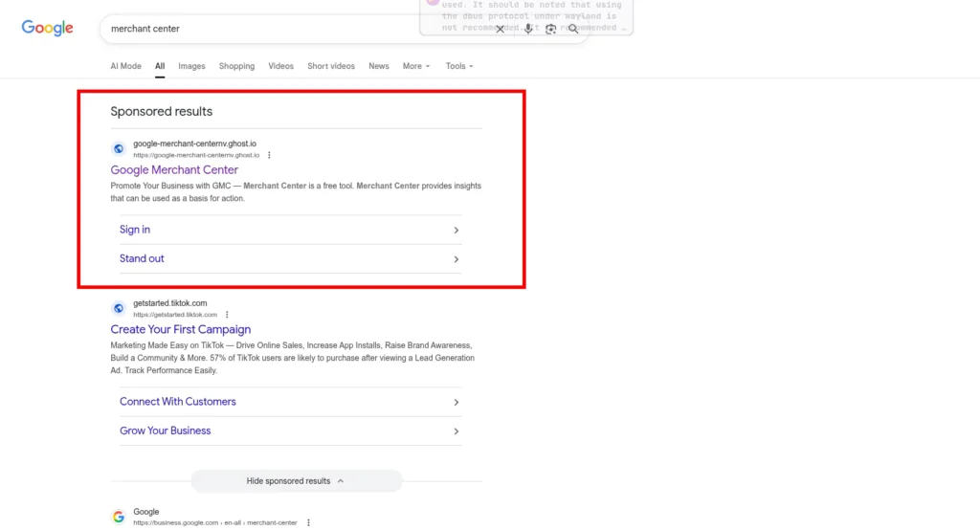Image resolution: width=980 pixels, height=530 pixels.
Task: Click the Google G favicon in organic result
Action: tap(118, 517)
